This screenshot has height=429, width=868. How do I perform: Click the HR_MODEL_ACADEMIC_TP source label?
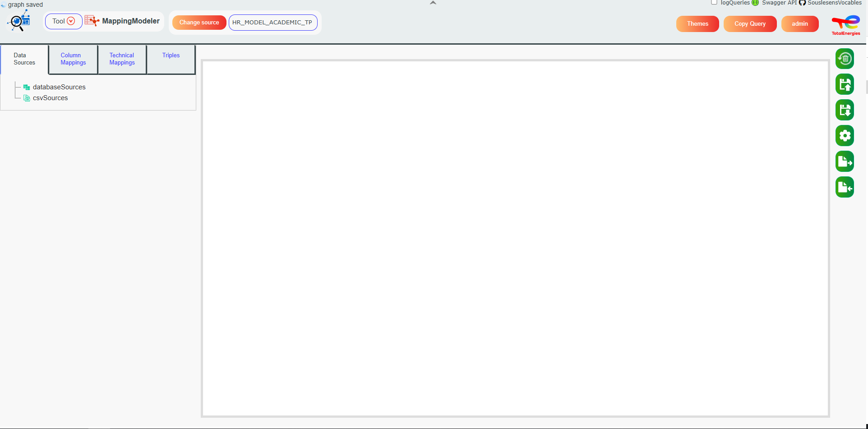point(272,23)
